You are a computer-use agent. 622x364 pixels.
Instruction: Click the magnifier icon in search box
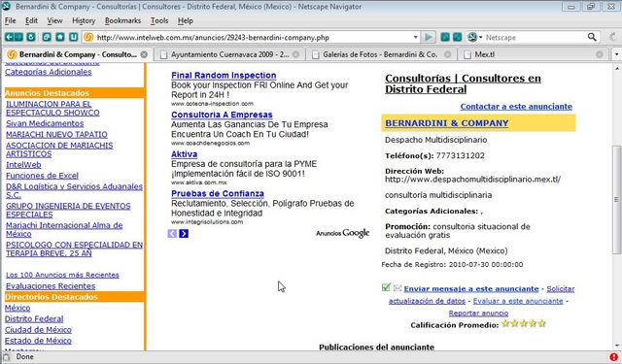592,37
